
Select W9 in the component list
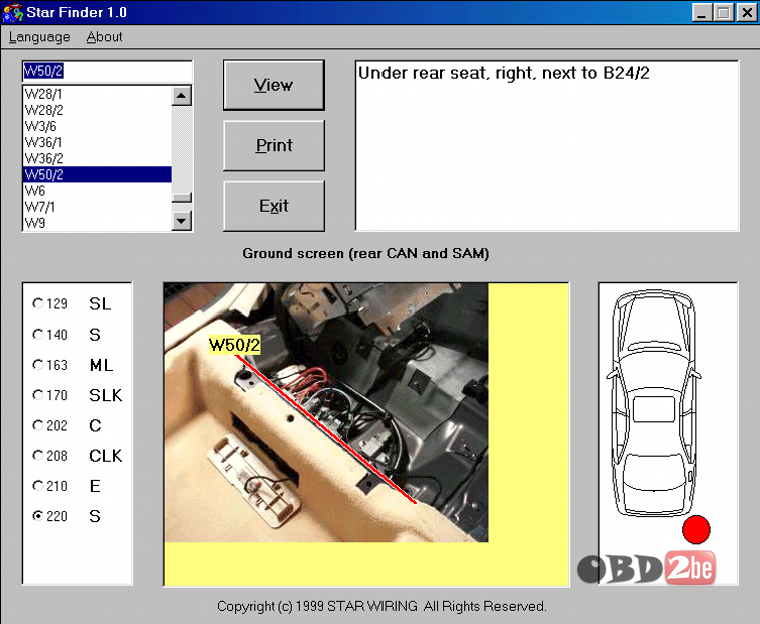click(x=97, y=223)
